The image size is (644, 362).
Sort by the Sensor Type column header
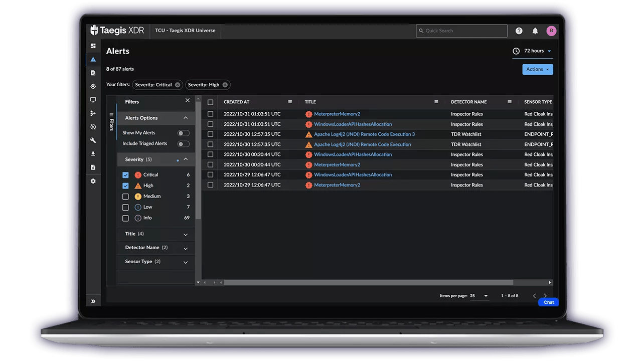tap(538, 102)
